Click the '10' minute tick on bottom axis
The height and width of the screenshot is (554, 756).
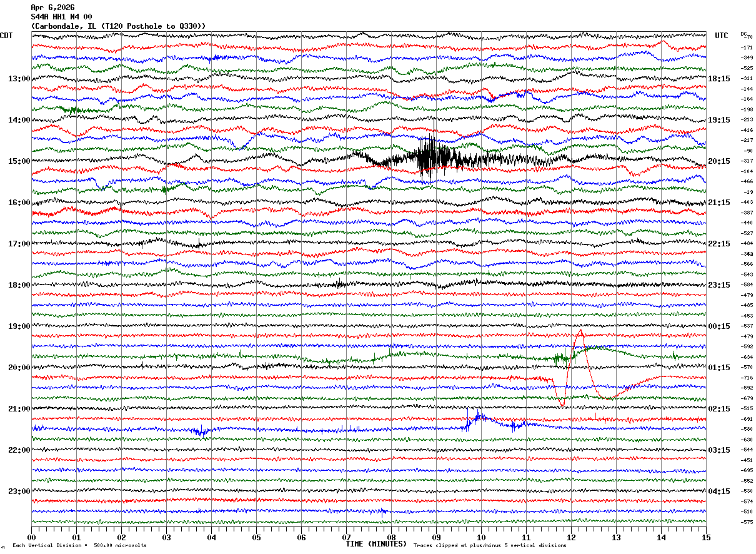[481, 537]
